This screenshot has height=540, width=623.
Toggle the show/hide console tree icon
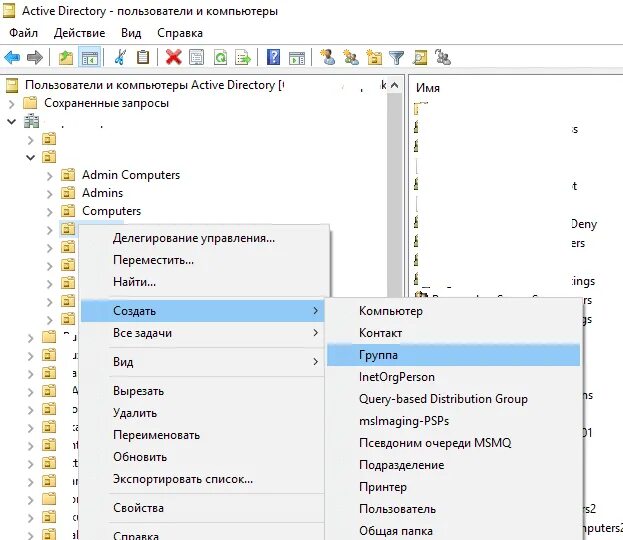[89, 58]
